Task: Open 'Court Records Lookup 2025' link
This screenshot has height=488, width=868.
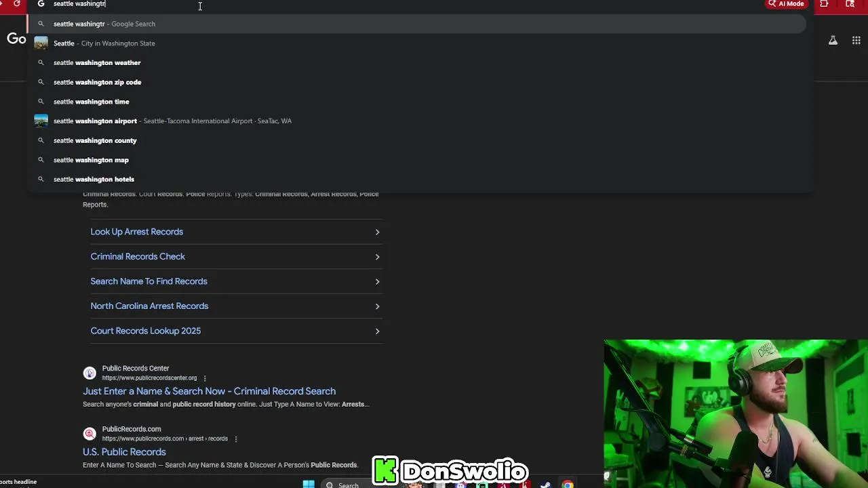Action: point(146,331)
